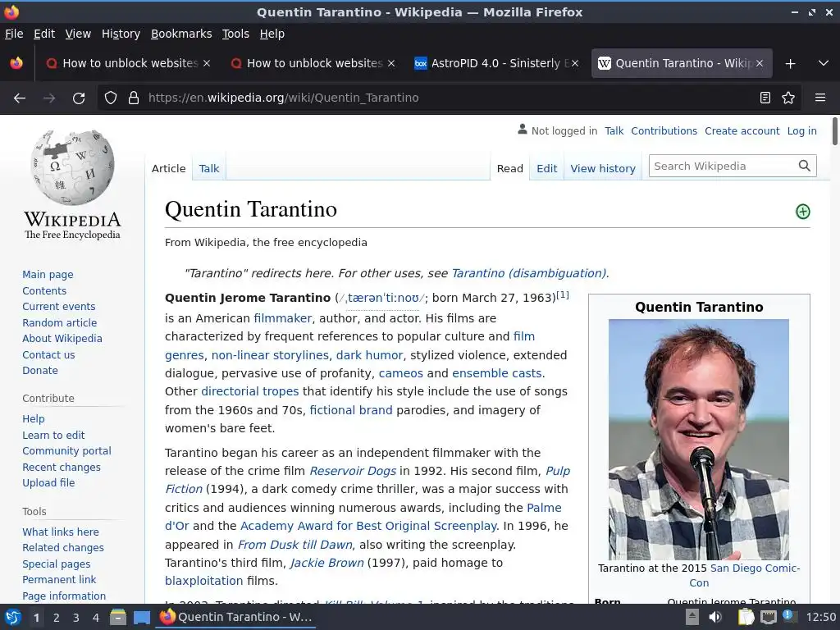Screen dimensions: 840x630
Task: Open the Permanent link sidebar item
Action: click(59, 580)
